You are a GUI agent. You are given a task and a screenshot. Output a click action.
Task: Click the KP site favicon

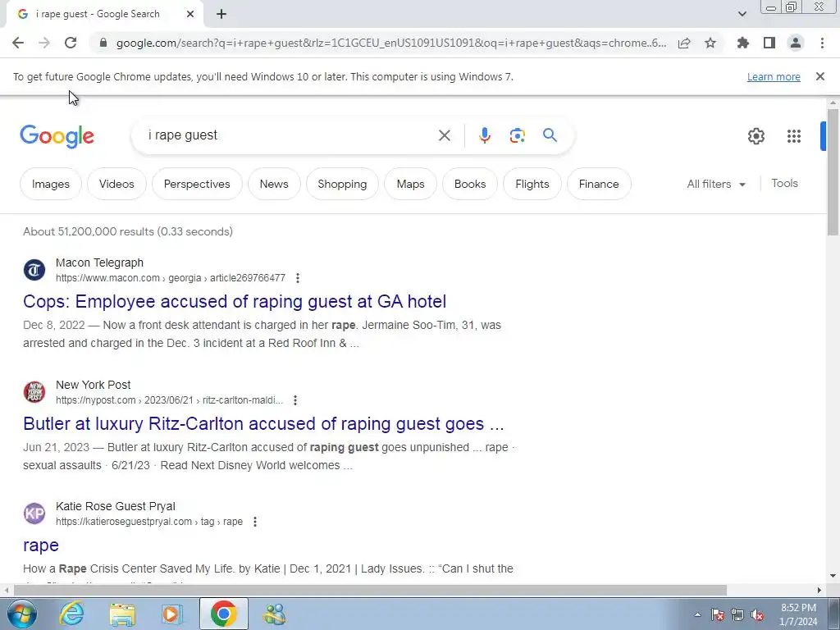tap(34, 514)
